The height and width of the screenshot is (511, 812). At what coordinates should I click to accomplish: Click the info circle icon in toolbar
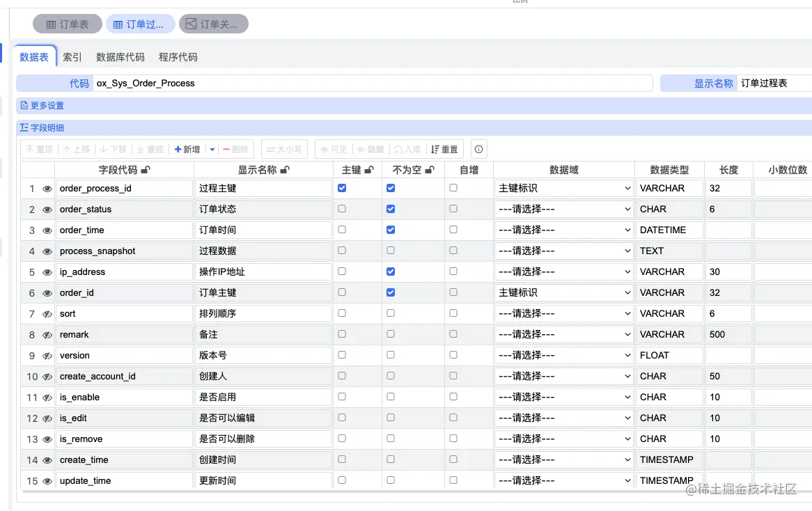click(x=478, y=149)
